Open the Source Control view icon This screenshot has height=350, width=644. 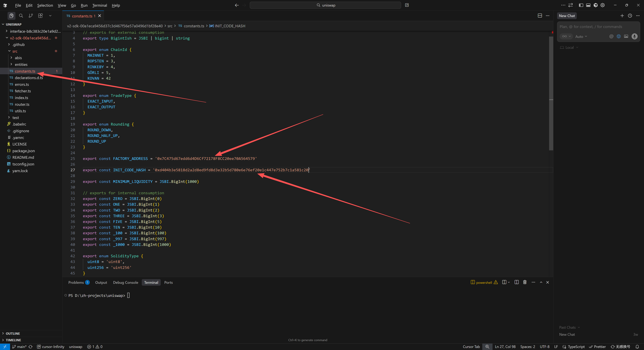(31, 16)
